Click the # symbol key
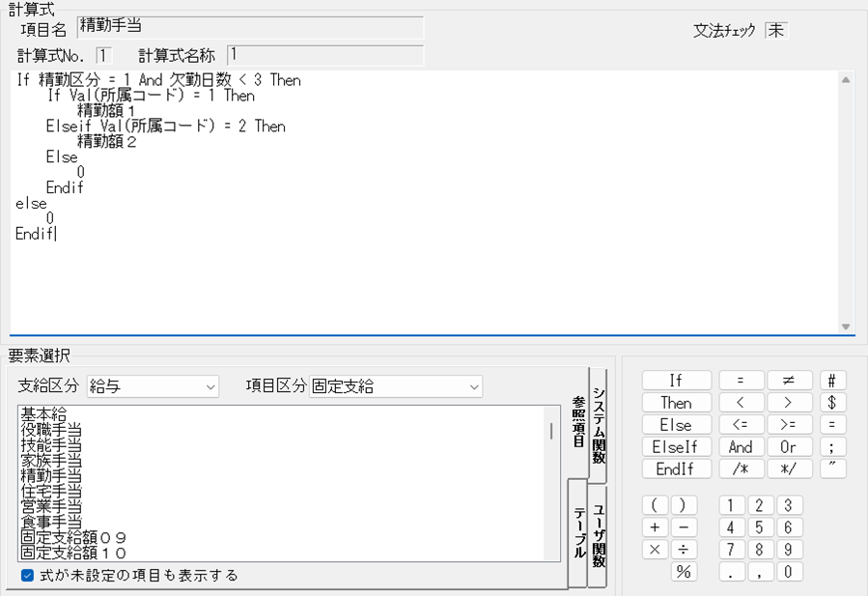 831,380
